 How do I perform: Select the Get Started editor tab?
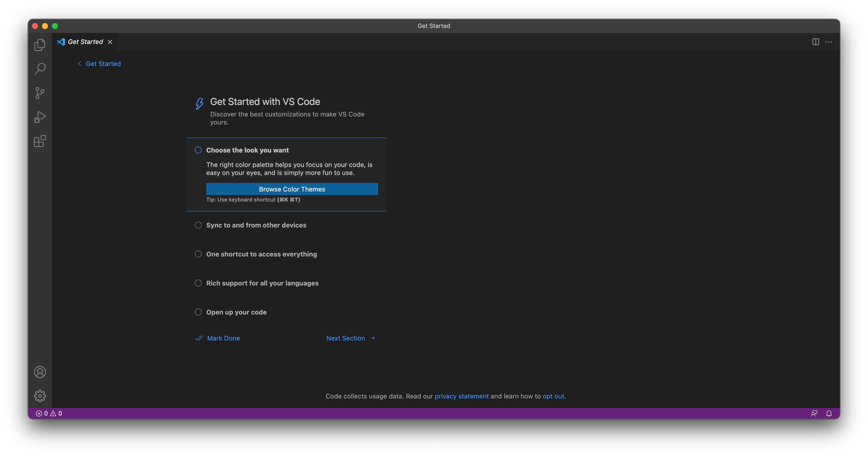coord(85,42)
